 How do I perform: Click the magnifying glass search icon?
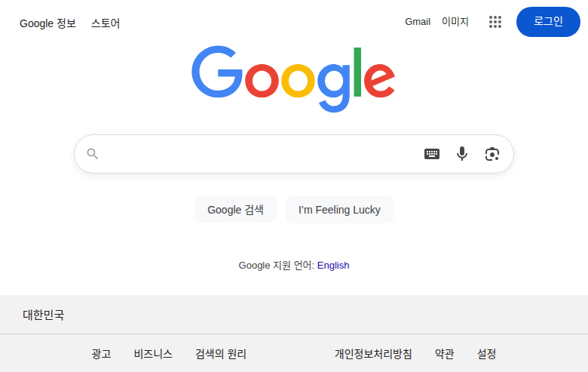pos(93,154)
